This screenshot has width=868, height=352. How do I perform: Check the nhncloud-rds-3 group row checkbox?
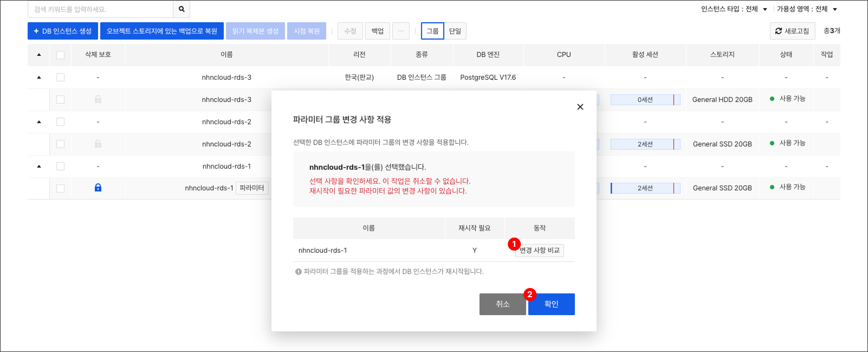(x=60, y=78)
